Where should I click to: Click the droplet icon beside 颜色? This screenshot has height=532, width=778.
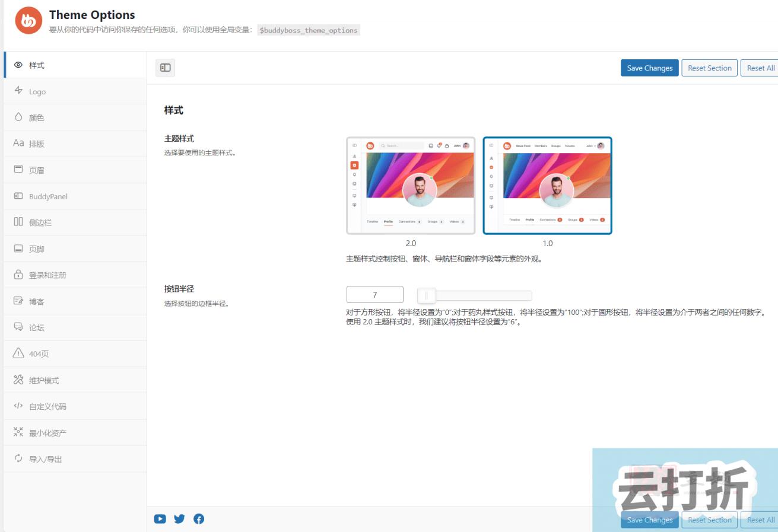(18, 117)
